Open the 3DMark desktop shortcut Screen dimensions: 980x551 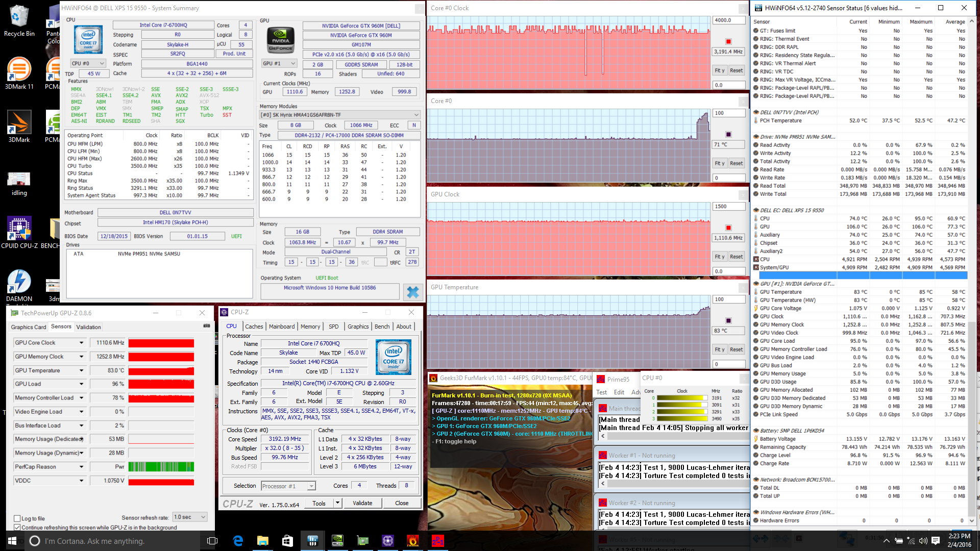coord(19,126)
